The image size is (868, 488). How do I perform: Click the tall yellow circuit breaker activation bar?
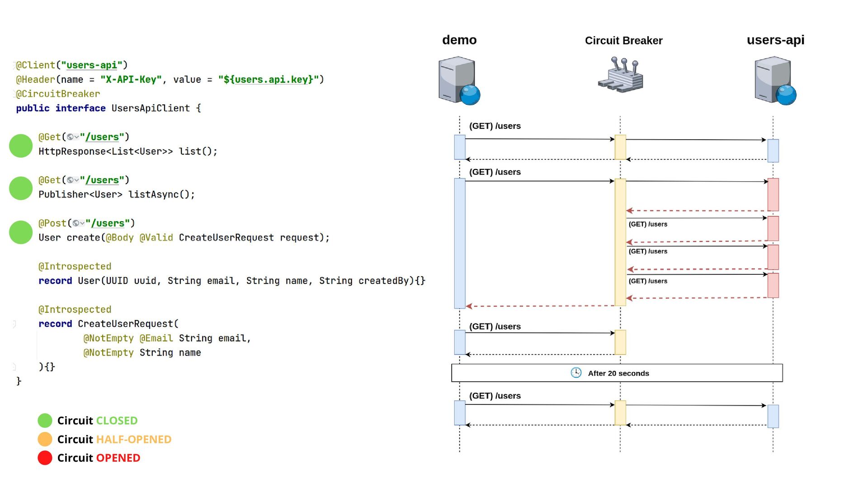(620, 242)
